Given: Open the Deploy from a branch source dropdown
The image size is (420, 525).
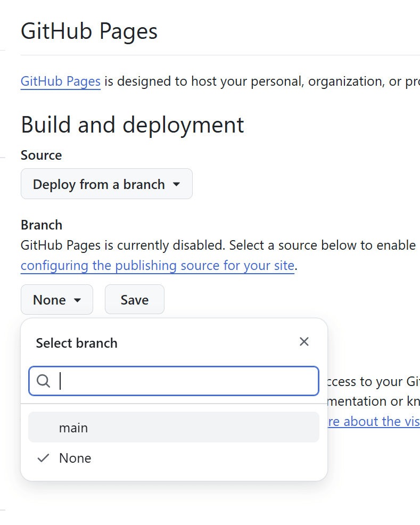Looking at the screenshot, I should (106, 184).
